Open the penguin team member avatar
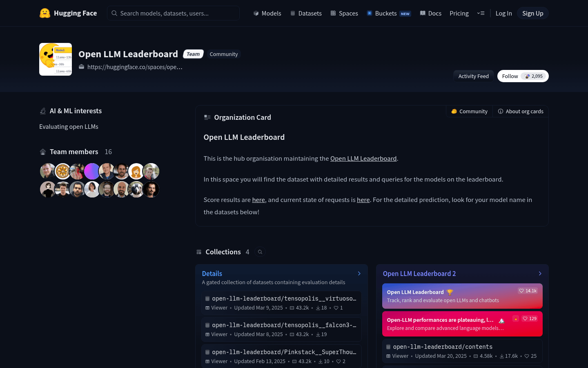Screen dimensions: 588x368 click(136, 189)
